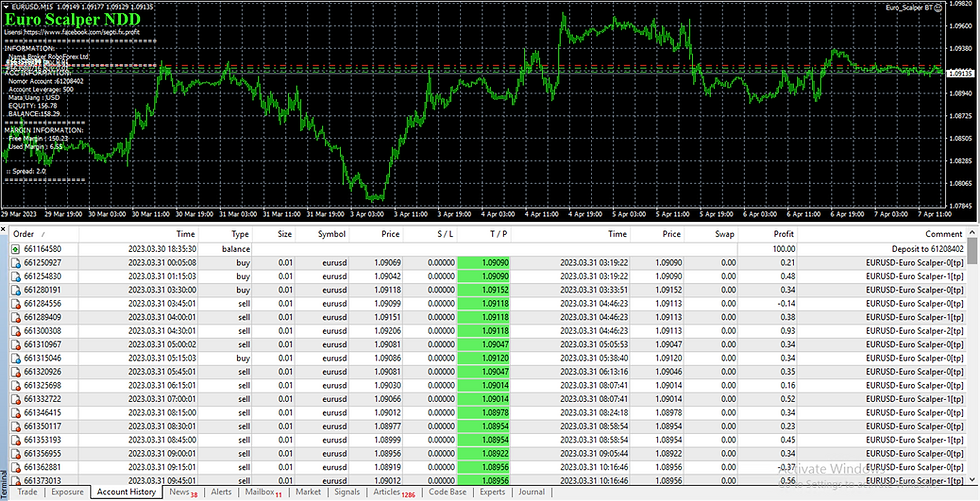
Task: Open the Mailbox tab
Action: 263,492
